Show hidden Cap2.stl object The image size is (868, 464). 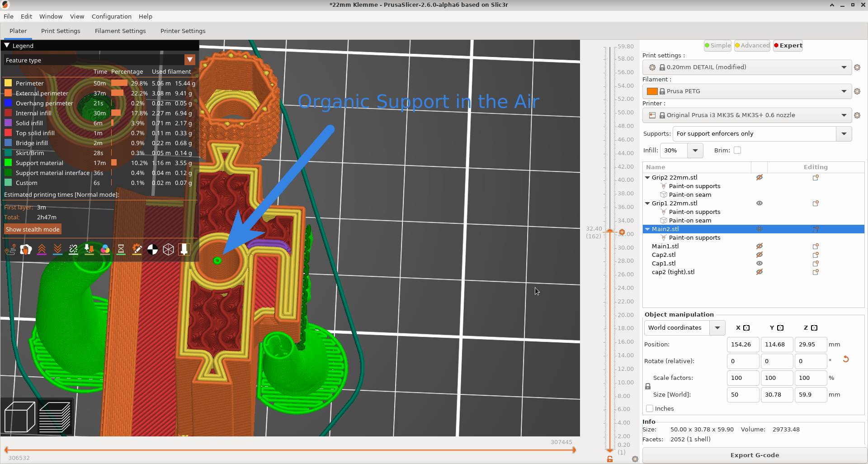coord(759,255)
